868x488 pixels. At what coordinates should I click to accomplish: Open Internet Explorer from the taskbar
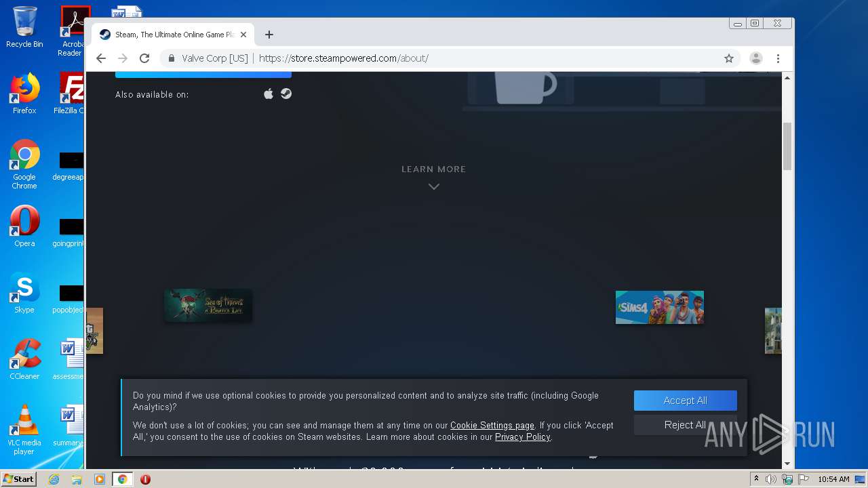(54, 479)
